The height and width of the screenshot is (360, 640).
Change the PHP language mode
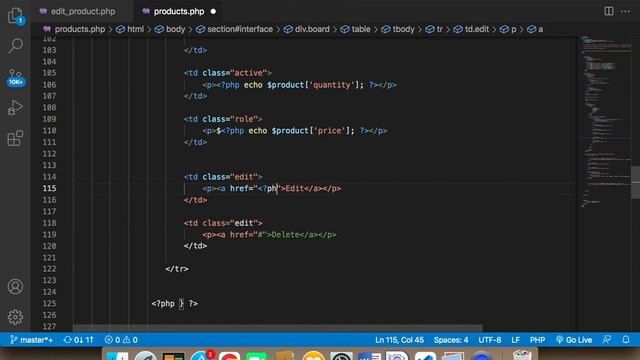[537, 340]
